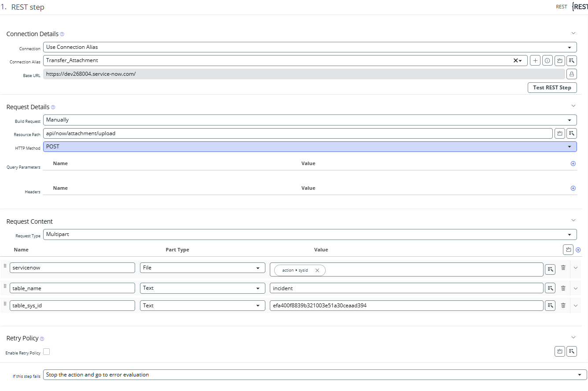
Task: Edit the table_name name field
Action: tap(72, 288)
